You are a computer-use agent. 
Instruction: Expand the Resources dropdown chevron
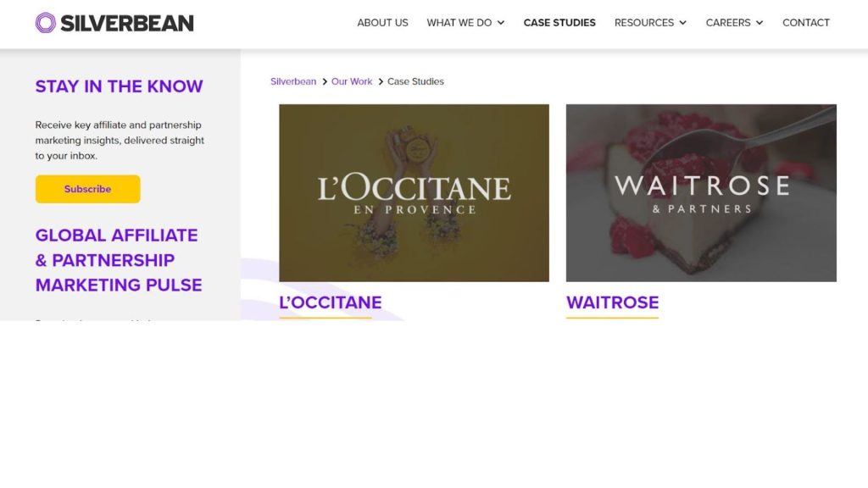coord(682,23)
